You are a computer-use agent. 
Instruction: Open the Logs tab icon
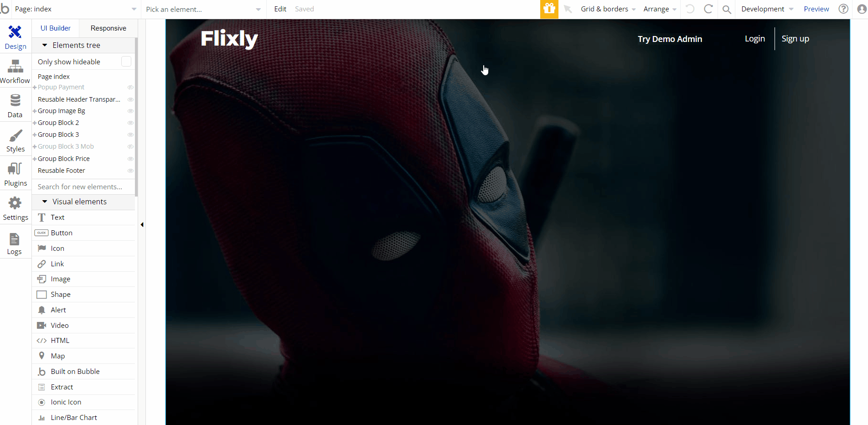pos(15,239)
